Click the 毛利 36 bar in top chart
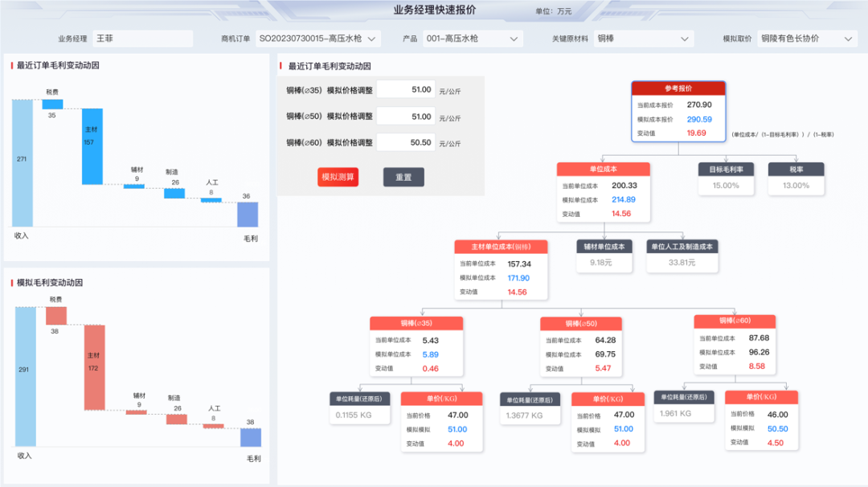The image size is (868, 487). point(248,215)
